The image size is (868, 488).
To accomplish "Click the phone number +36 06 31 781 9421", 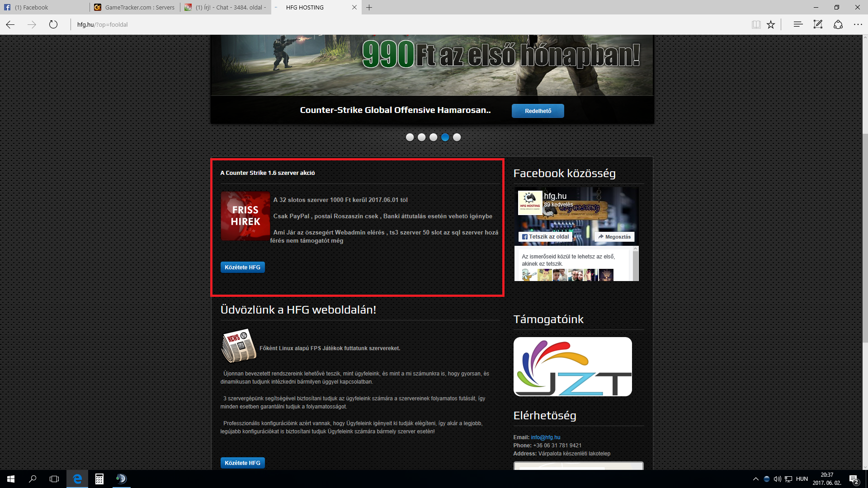I will click(x=557, y=446).
